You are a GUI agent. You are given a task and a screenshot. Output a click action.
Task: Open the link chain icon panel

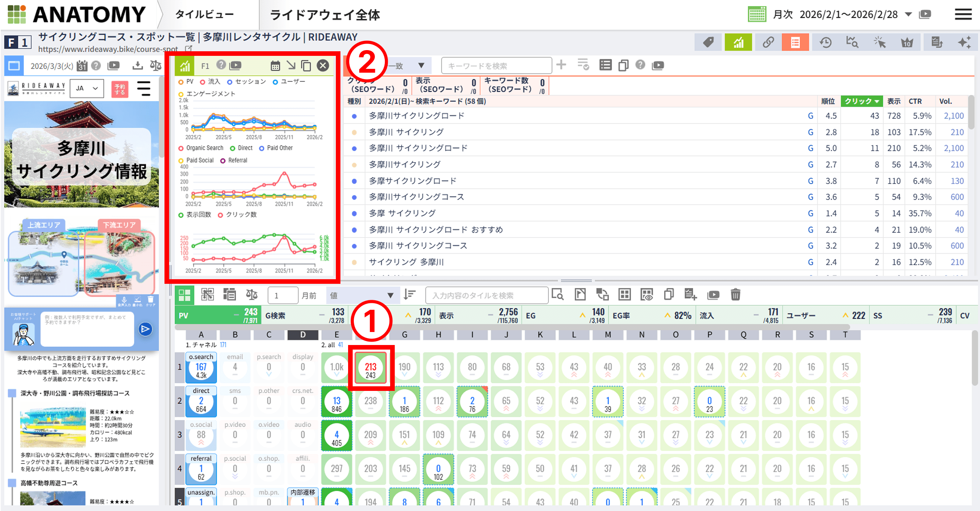click(768, 42)
